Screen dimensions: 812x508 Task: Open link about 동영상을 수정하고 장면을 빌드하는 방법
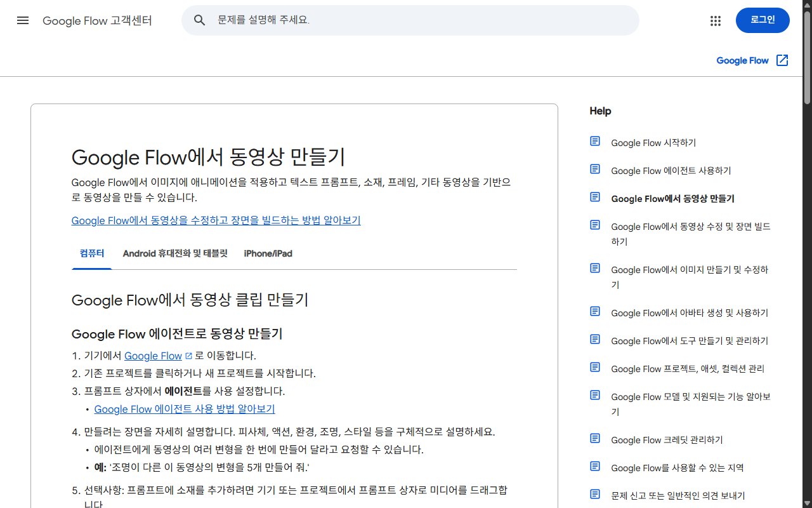[216, 220]
